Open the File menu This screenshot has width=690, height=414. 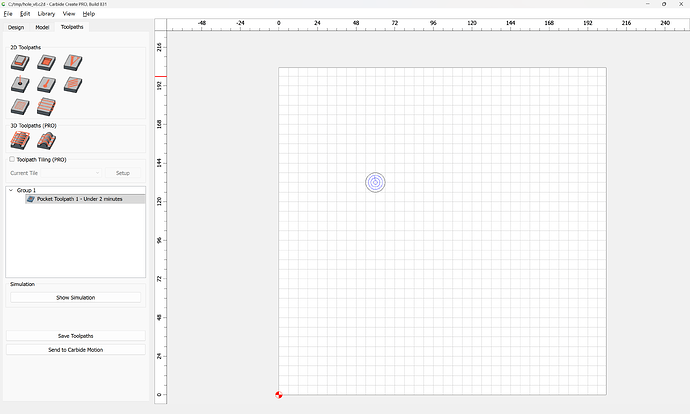(x=8, y=14)
